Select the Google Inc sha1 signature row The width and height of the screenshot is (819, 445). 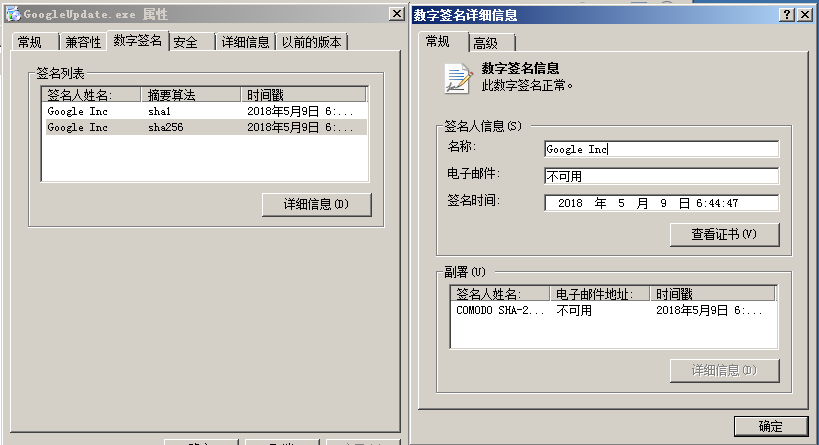point(206,111)
